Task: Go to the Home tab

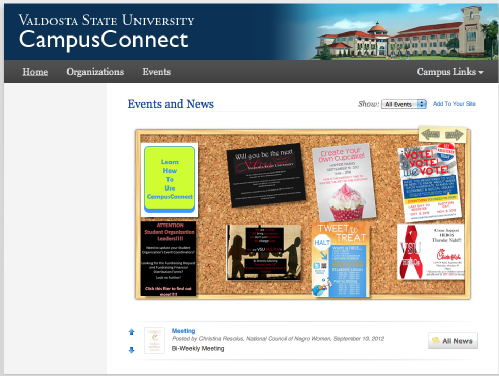Action: click(35, 72)
